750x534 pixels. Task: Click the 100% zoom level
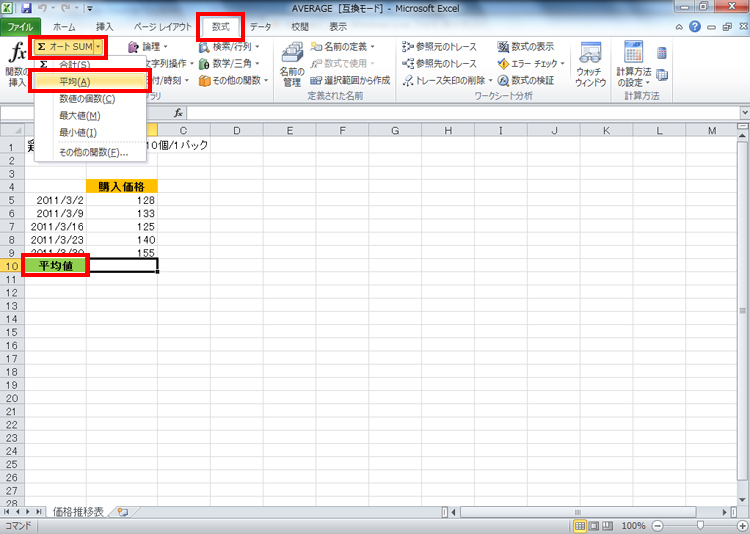633,526
